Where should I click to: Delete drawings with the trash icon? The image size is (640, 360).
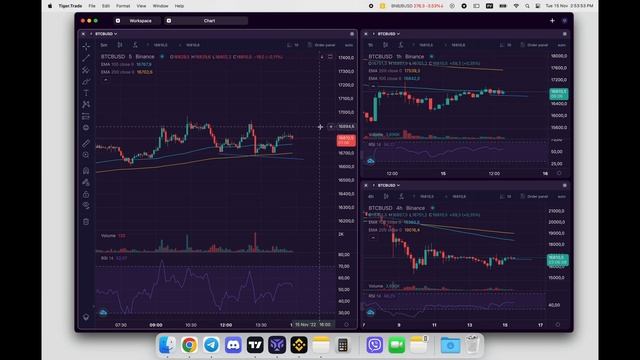click(86, 222)
